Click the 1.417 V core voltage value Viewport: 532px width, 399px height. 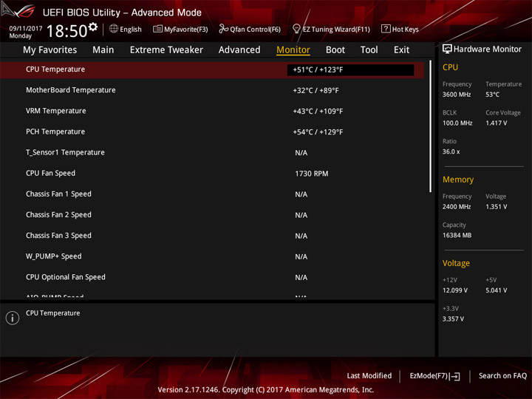click(496, 123)
